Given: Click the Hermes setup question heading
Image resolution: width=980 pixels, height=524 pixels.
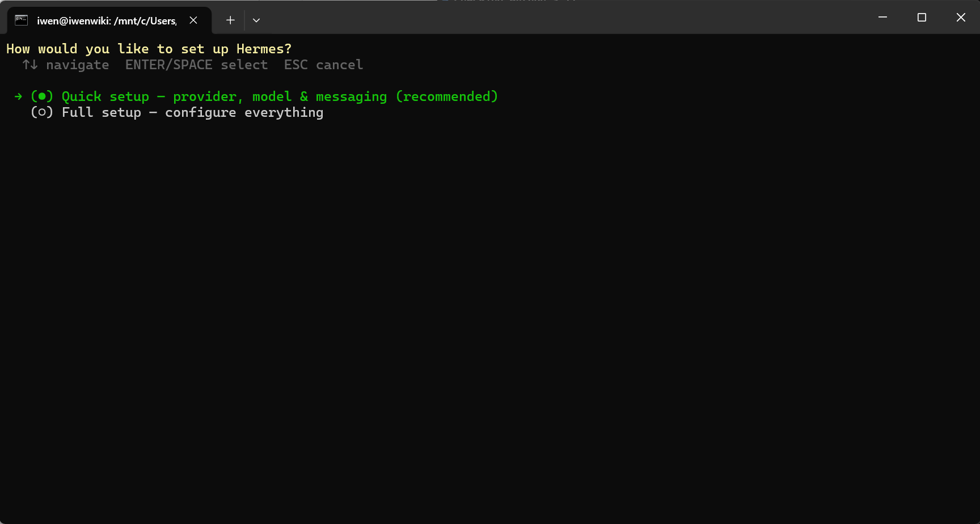Looking at the screenshot, I should (149, 49).
